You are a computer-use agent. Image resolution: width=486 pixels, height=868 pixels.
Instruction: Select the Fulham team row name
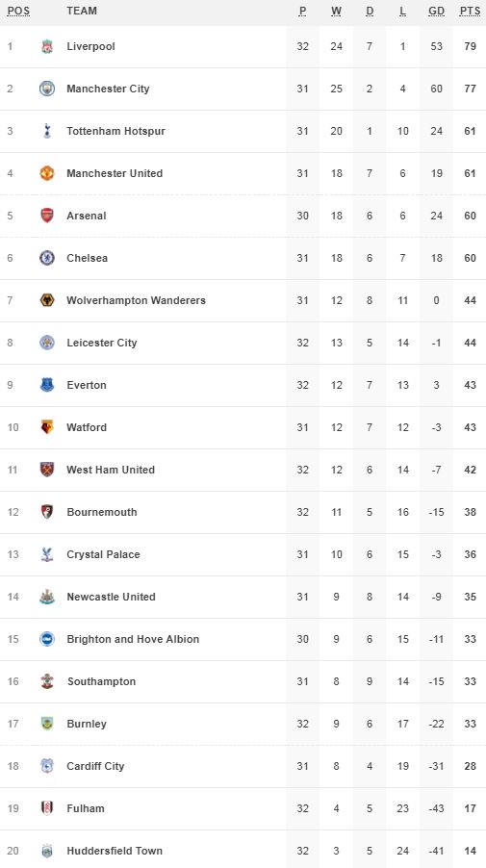pyautogui.click(x=86, y=808)
